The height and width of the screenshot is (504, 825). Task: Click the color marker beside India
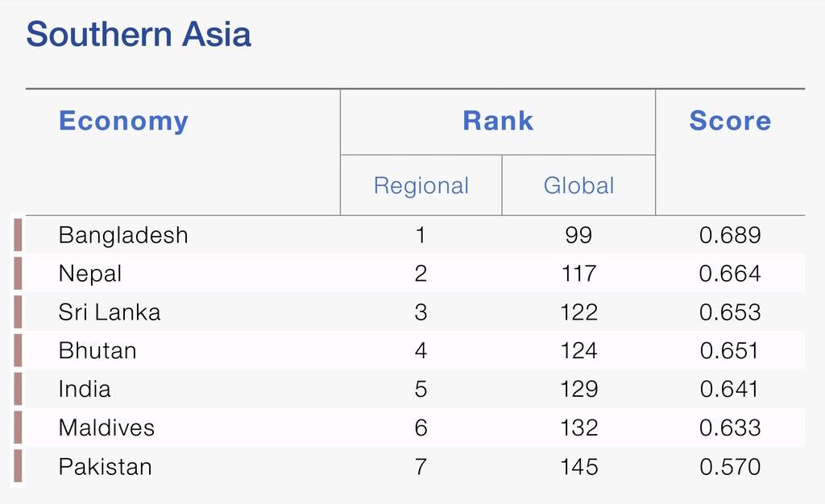[x=18, y=389]
